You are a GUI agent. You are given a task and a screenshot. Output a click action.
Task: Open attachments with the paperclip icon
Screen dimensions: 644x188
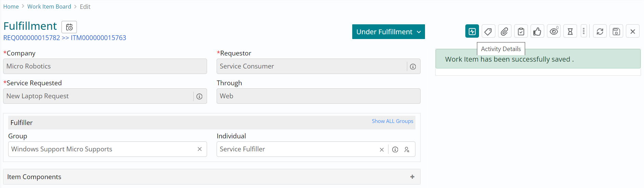pos(505,32)
